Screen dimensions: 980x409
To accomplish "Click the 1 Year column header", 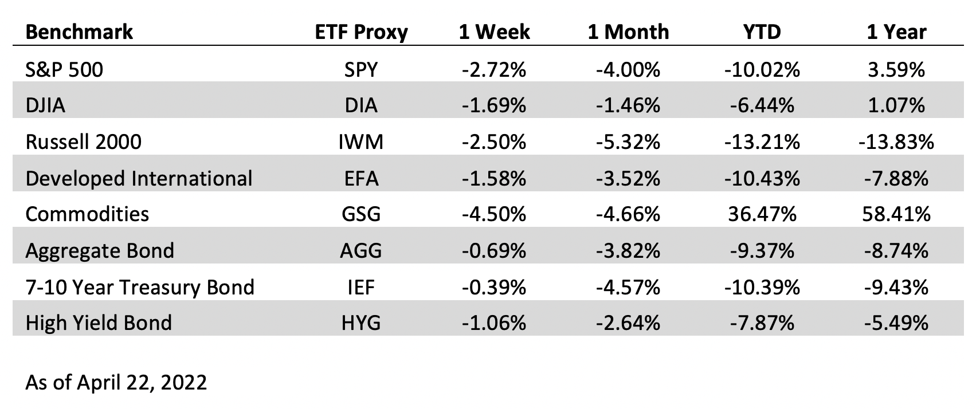I will pos(896,31).
